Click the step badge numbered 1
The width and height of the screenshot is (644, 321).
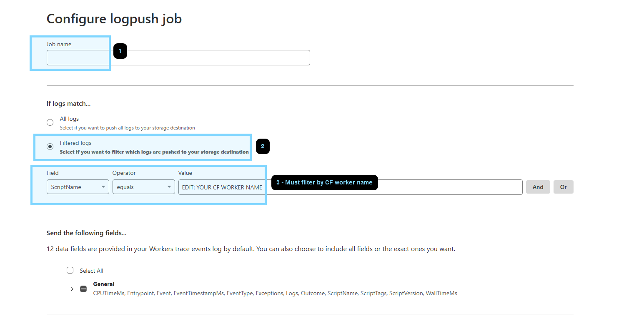click(x=120, y=51)
